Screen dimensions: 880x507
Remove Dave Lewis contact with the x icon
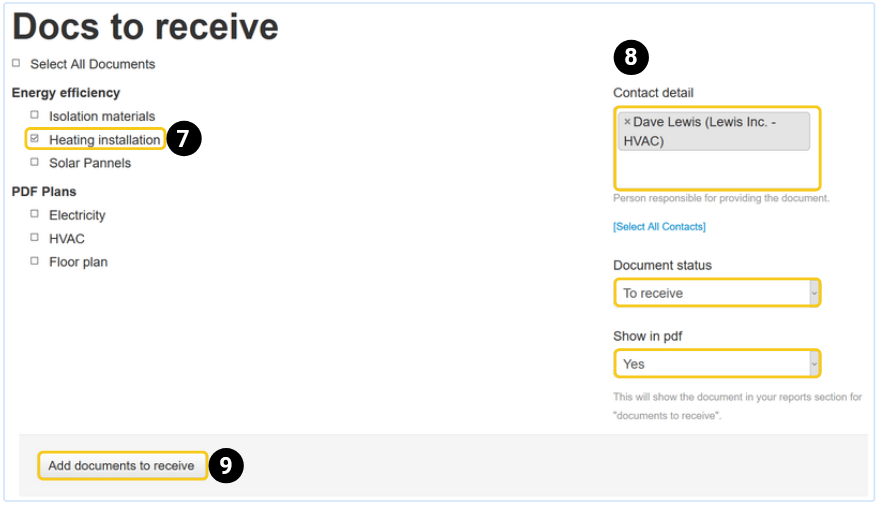[x=627, y=122]
